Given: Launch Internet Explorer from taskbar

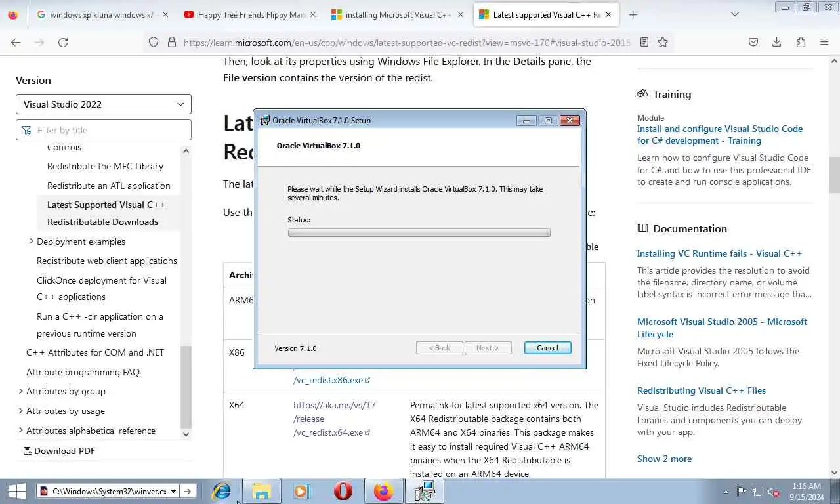Looking at the screenshot, I should pyautogui.click(x=222, y=491).
